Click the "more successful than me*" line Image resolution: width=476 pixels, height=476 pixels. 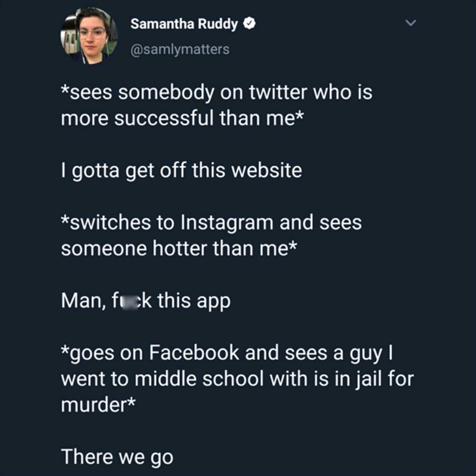pos(182,118)
